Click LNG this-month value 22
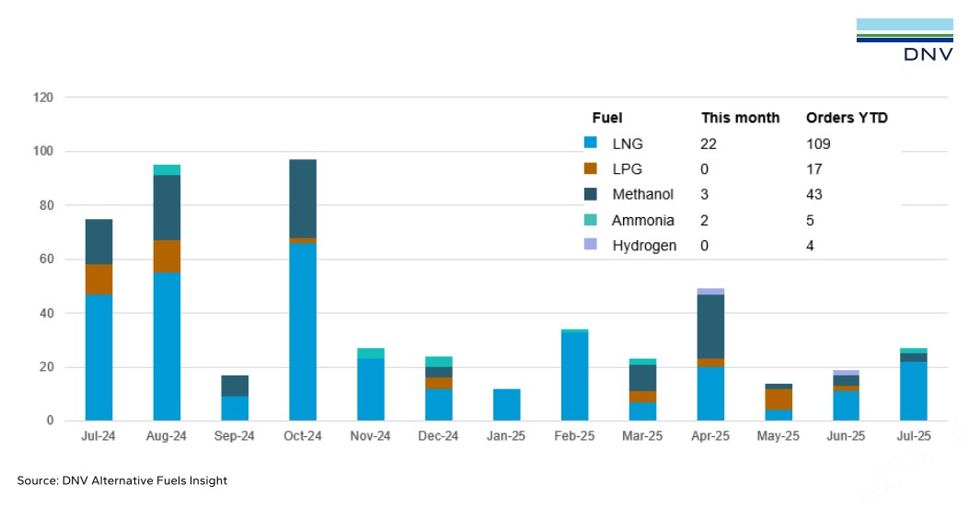The height and width of the screenshot is (508, 980). click(x=709, y=144)
